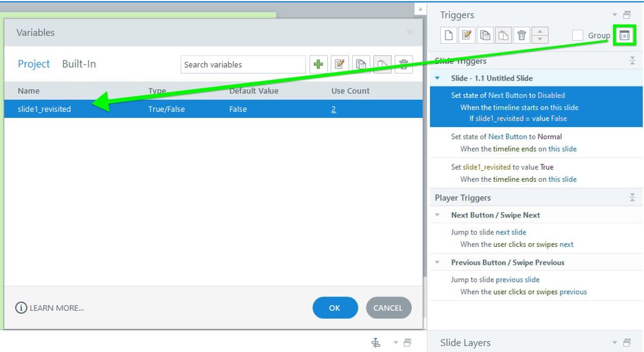Viewport: 644px width, 352px height.
Task: Close the Variables dialog with X
Action: pyautogui.click(x=409, y=32)
